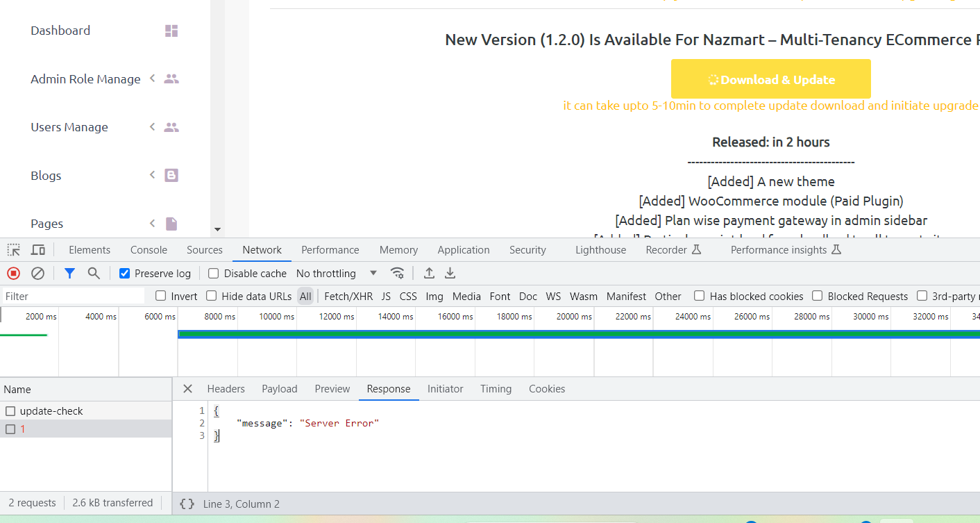The width and height of the screenshot is (980, 523).
Task: Filter requests by JS type
Action: click(386, 296)
